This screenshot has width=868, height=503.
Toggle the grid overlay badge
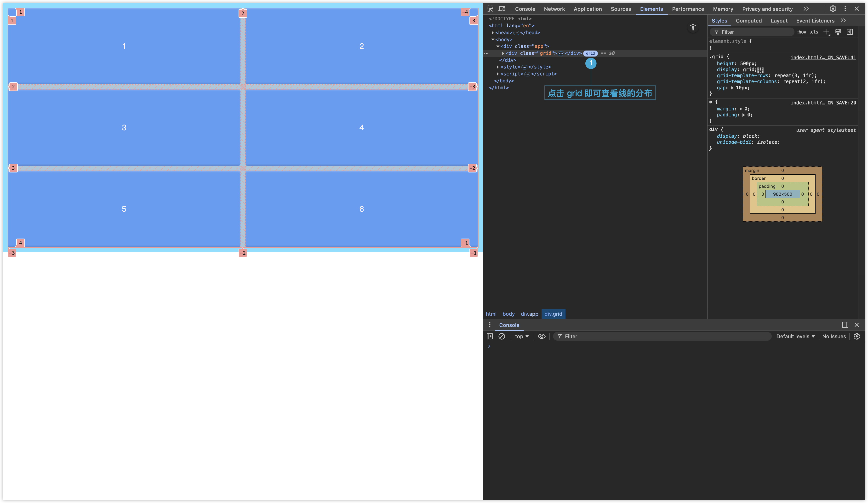point(590,53)
